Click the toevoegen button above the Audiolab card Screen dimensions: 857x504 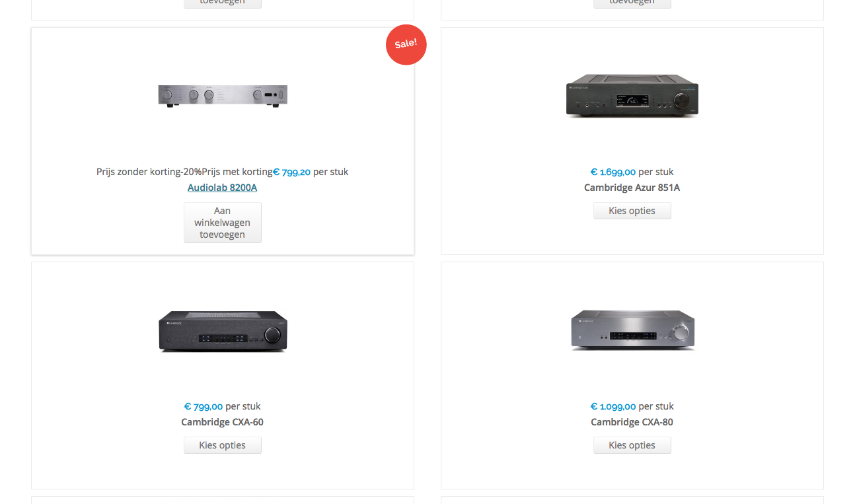tap(223, 3)
